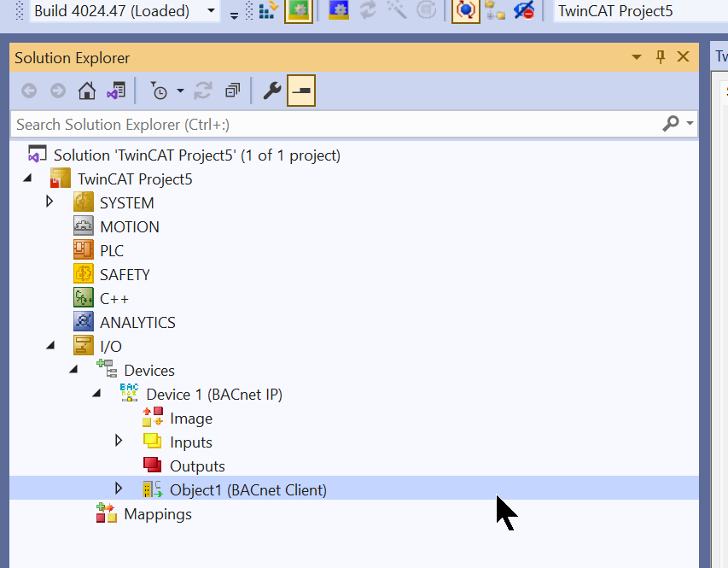Select the ANALYTICS tree item

click(137, 323)
